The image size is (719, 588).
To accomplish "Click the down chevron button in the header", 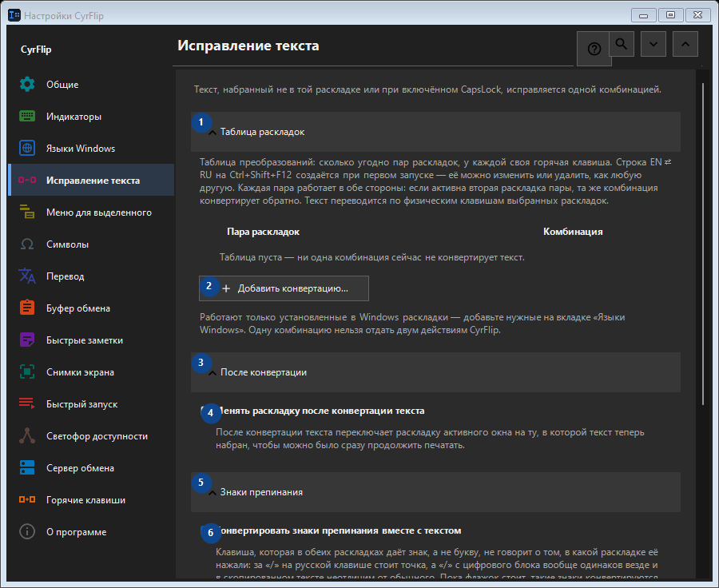I will coord(653,44).
